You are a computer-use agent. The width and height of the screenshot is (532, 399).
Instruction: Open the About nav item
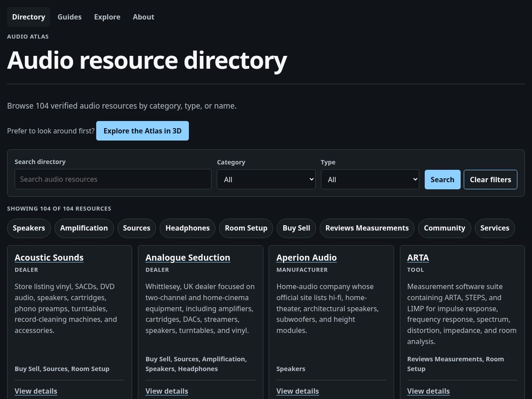click(x=144, y=17)
